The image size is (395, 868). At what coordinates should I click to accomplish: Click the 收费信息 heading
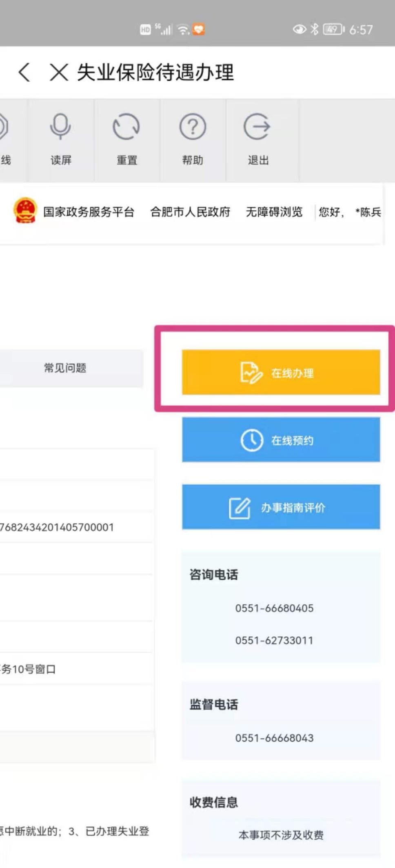[213, 802]
